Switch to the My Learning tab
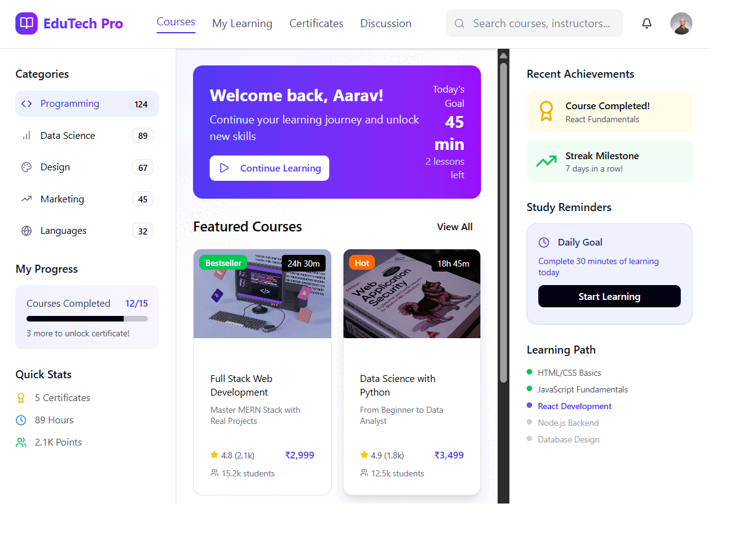Viewport: 756px width, 535px height. point(242,23)
